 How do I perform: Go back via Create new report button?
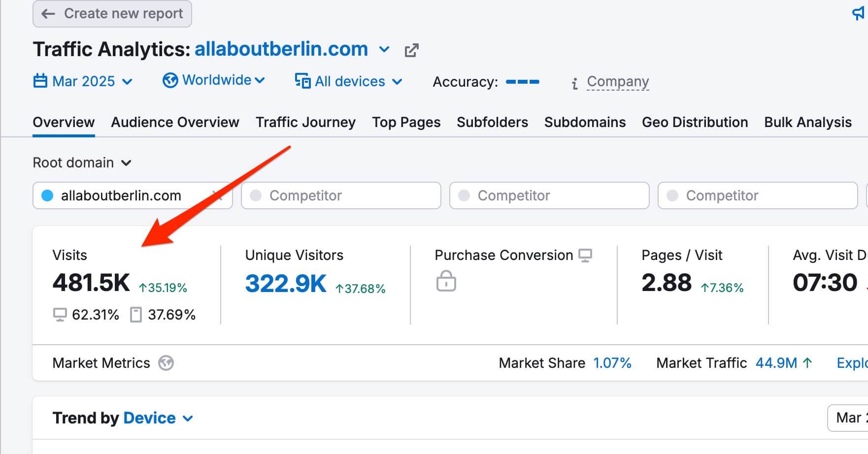tap(112, 14)
